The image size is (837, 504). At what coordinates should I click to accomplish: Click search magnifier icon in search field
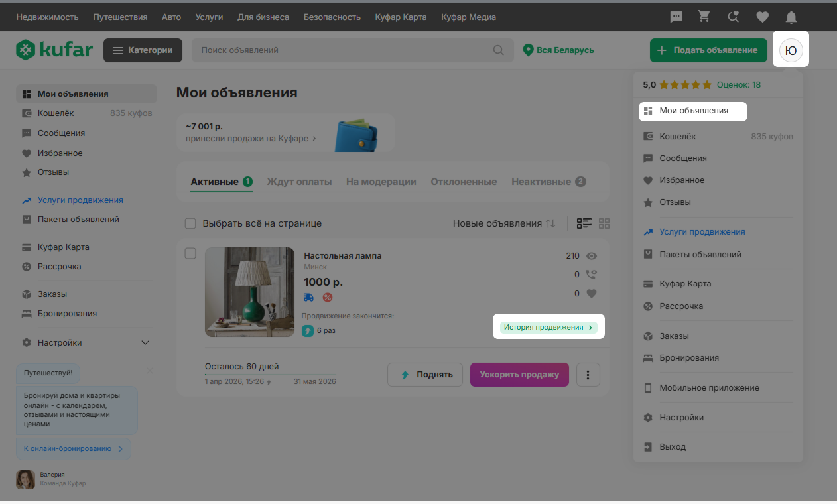pyautogui.click(x=499, y=50)
